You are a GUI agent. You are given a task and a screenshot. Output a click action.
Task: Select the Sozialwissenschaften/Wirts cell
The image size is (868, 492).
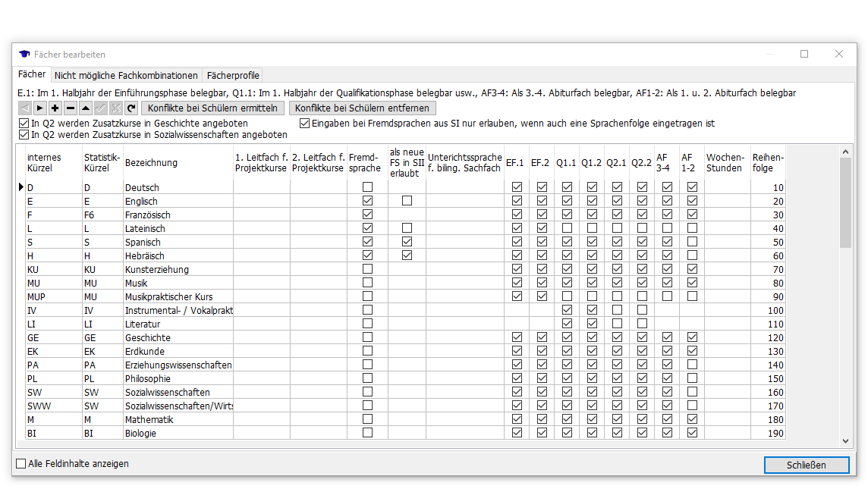click(178, 406)
